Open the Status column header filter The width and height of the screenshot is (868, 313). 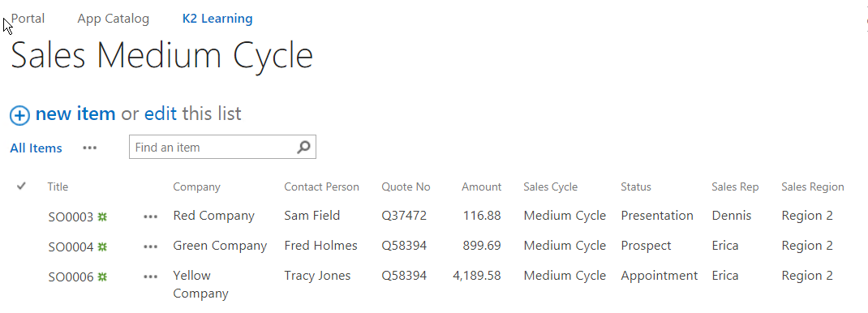(x=636, y=187)
